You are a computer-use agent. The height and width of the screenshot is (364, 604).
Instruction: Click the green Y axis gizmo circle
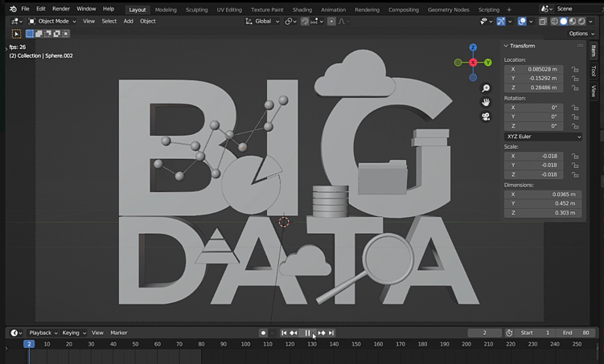[x=488, y=63]
